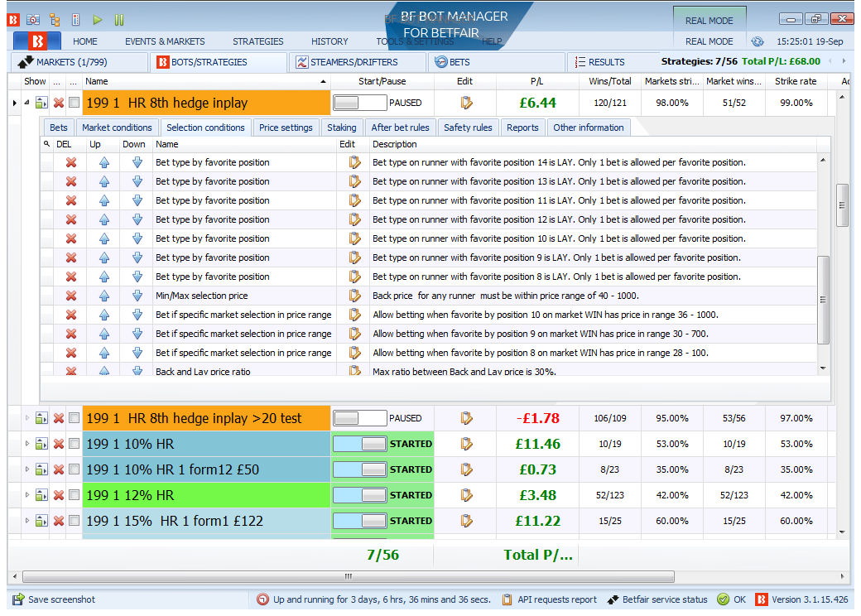
Task: Click the right-edge vertical scrollbar thumb of strategy panel
Action: (842, 205)
